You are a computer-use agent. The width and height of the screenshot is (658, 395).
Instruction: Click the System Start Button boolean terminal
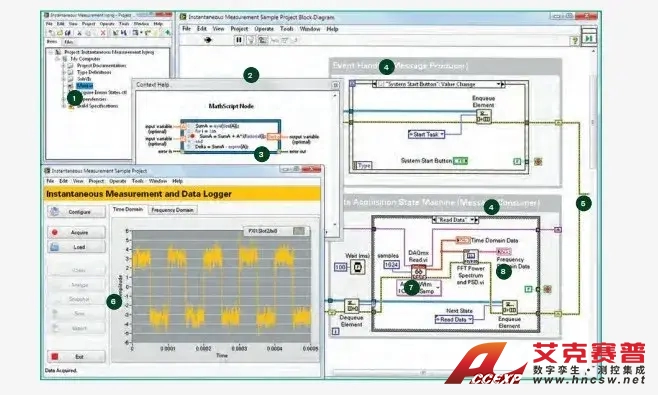(460, 161)
